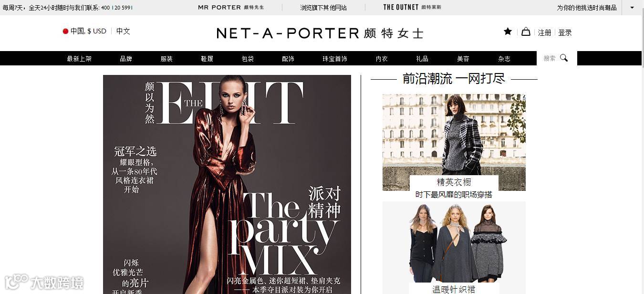
Task: Click the red China flag icon
Action: pos(65,31)
